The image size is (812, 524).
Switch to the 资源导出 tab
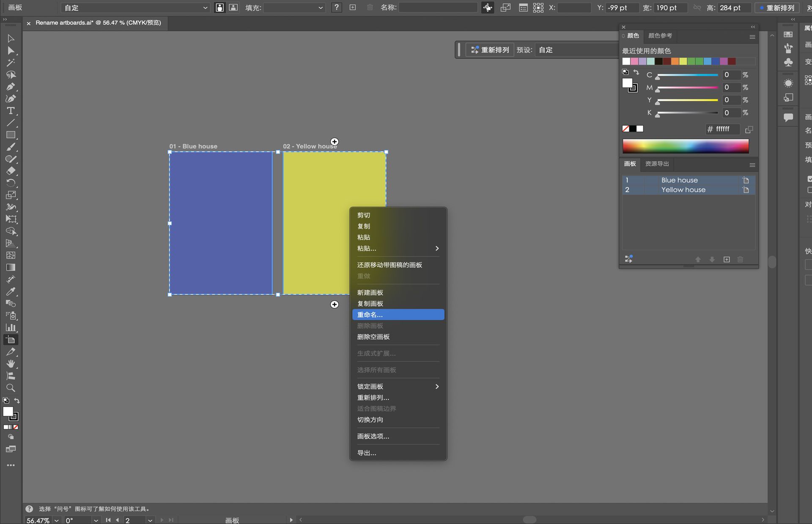click(657, 164)
